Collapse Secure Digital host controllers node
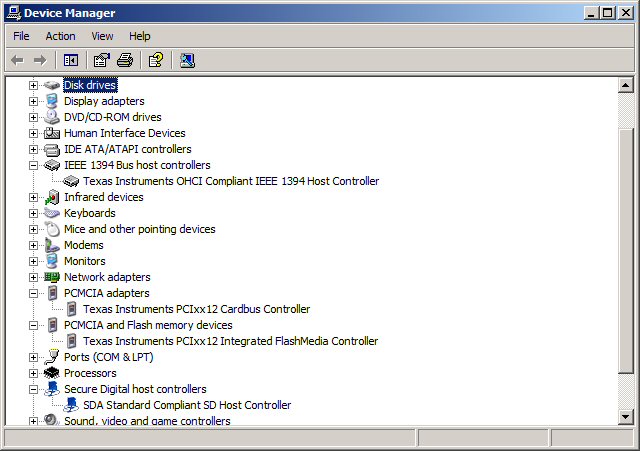 coord(33,389)
